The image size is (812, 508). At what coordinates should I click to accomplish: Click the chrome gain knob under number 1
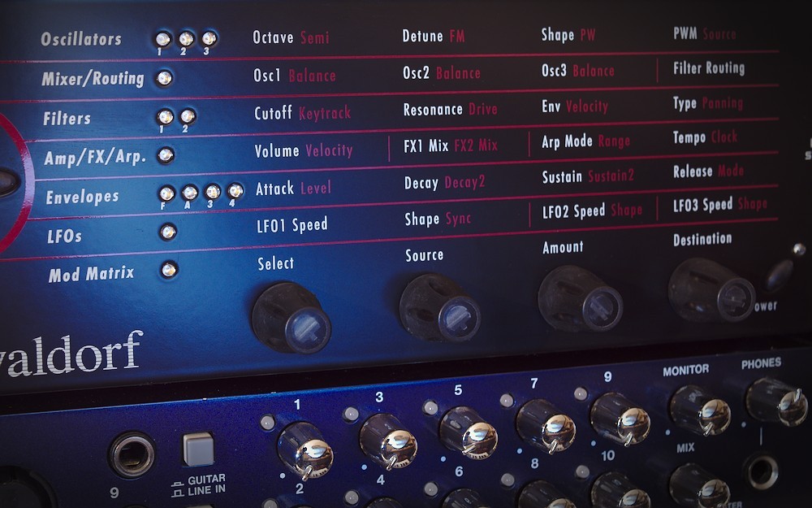pyautogui.click(x=305, y=449)
